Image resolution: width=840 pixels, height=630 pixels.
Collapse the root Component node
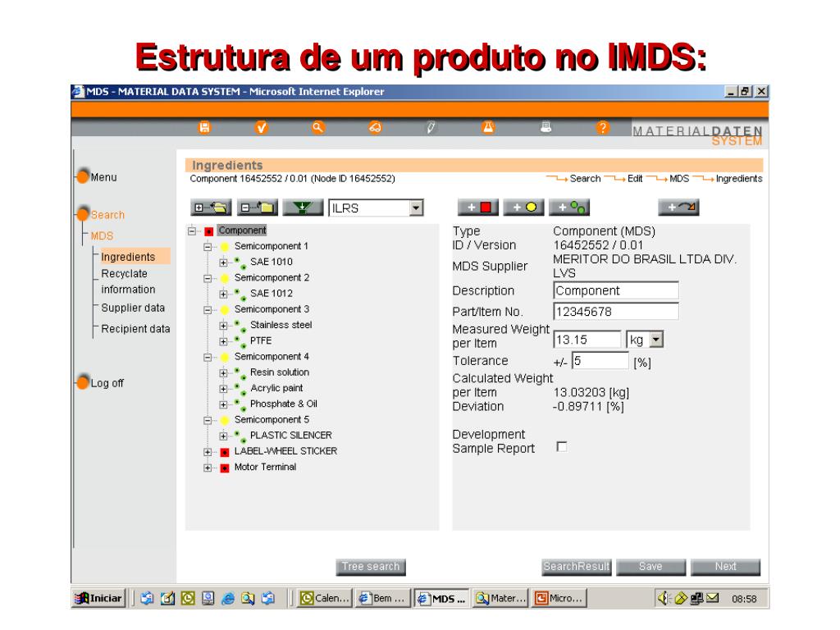[x=192, y=231]
